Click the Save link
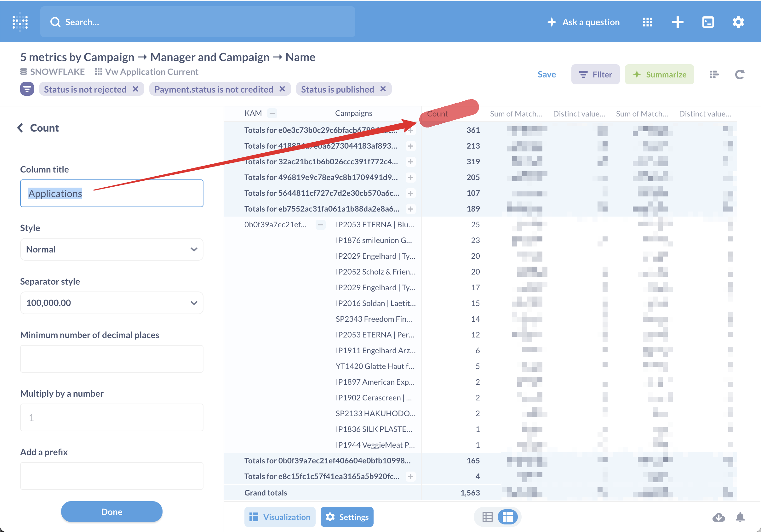Image resolution: width=761 pixels, height=532 pixels. [x=546, y=74]
